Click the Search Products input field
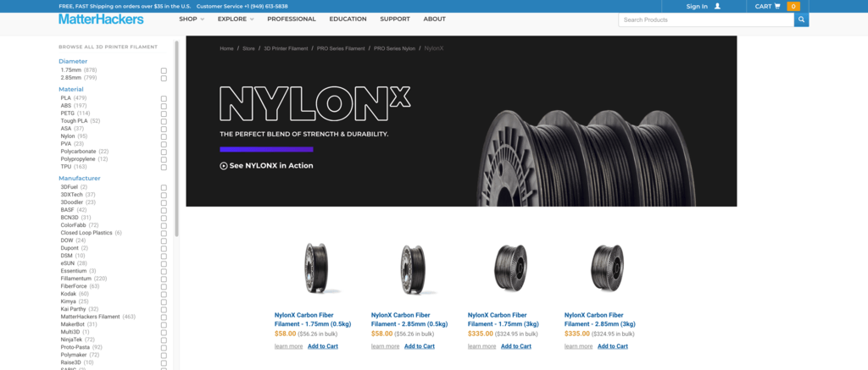The width and height of the screenshot is (868, 370). (706, 20)
